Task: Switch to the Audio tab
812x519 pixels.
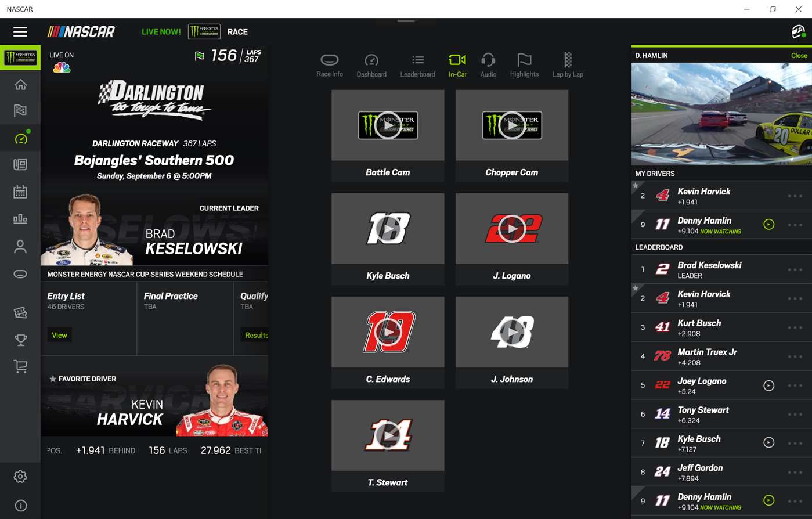Action: click(x=488, y=65)
